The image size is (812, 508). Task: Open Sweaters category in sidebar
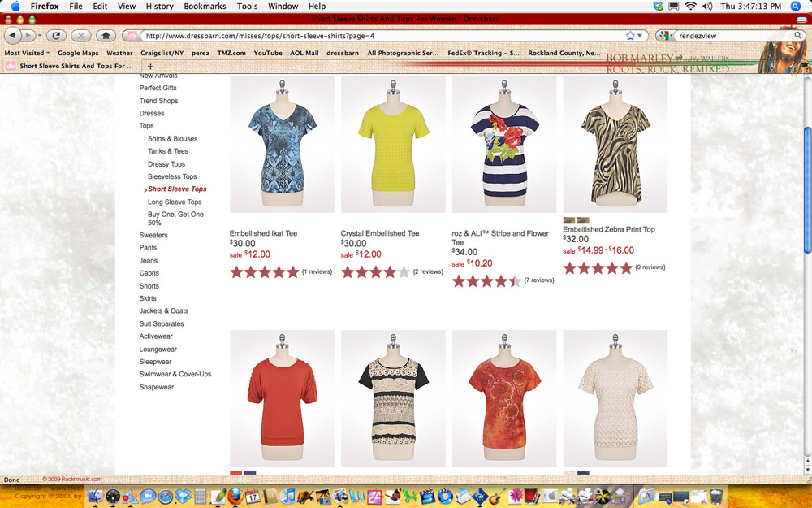[153, 235]
